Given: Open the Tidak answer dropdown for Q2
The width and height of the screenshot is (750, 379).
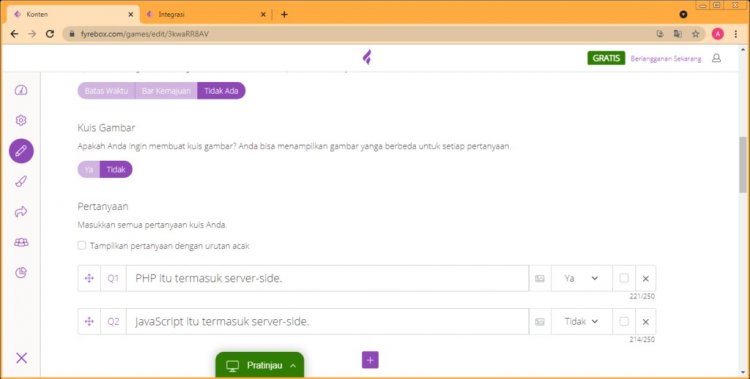Looking at the screenshot, I should (582, 322).
